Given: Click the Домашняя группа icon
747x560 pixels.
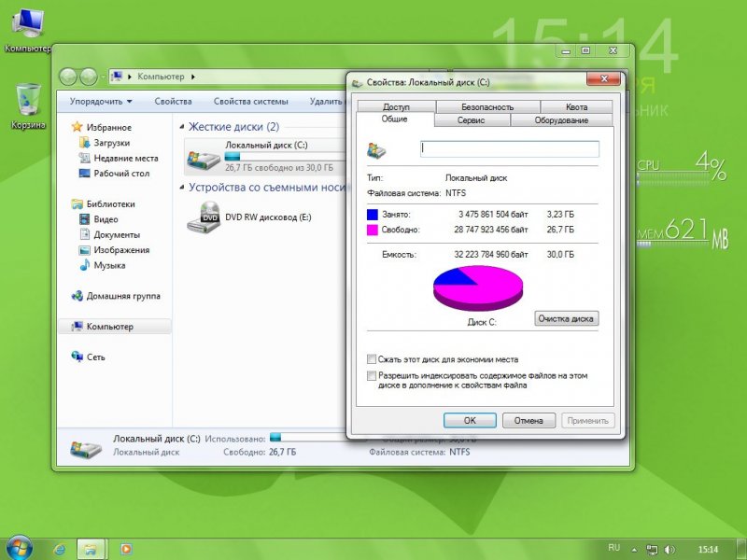Looking at the screenshot, I should coord(77,296).
